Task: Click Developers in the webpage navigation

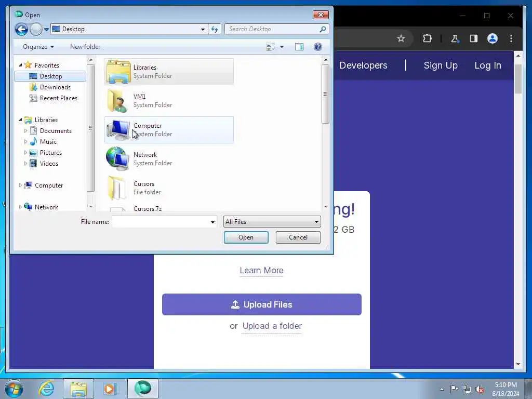Action: [x=363, y=65]
